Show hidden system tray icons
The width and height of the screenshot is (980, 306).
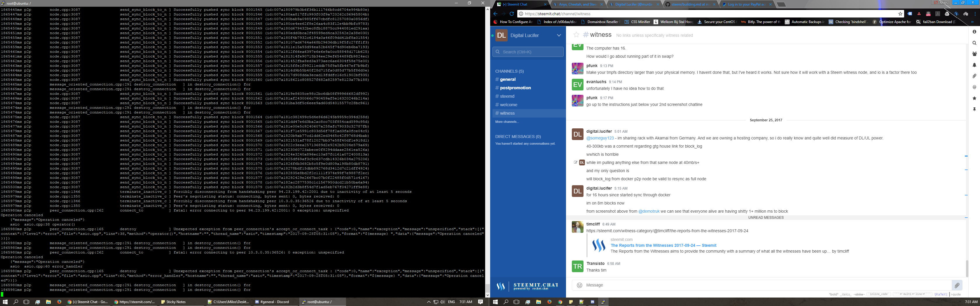pyautogui.click(x=429, y=302)
